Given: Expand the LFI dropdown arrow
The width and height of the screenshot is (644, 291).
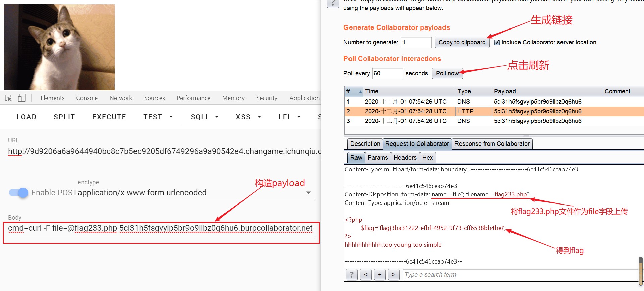Looking at the screenshot, I should click(299, 117).
